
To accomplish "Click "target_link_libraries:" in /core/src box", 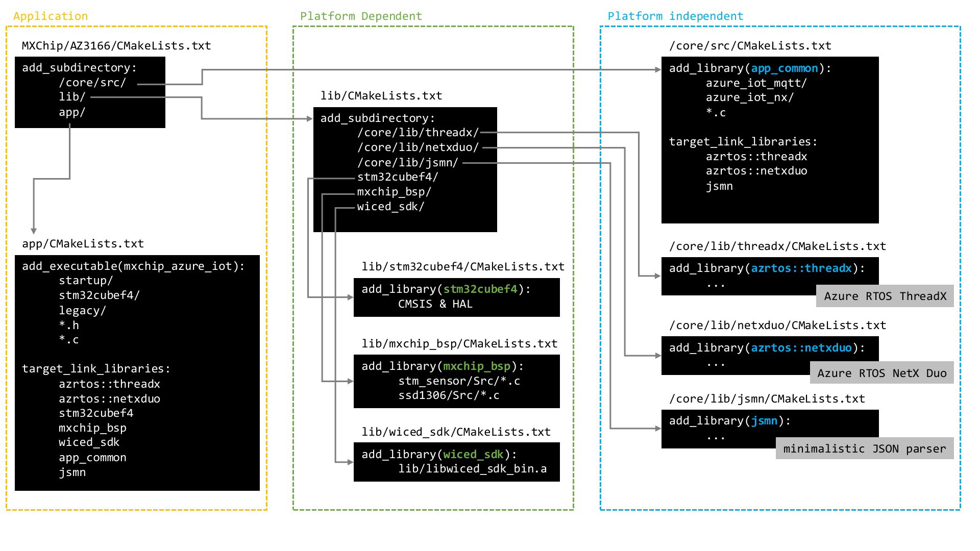I will (x=743, y=142).
